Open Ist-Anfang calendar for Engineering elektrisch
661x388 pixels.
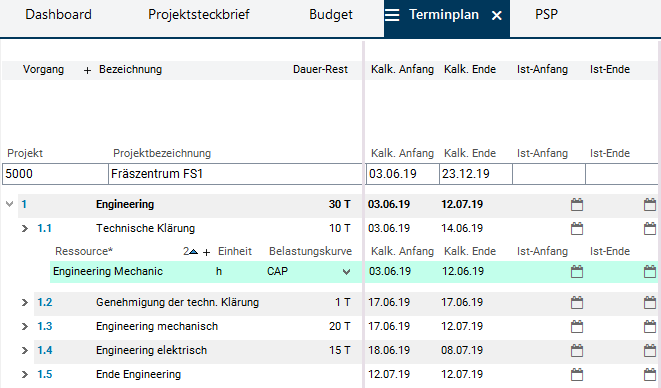tap(577, 350)
